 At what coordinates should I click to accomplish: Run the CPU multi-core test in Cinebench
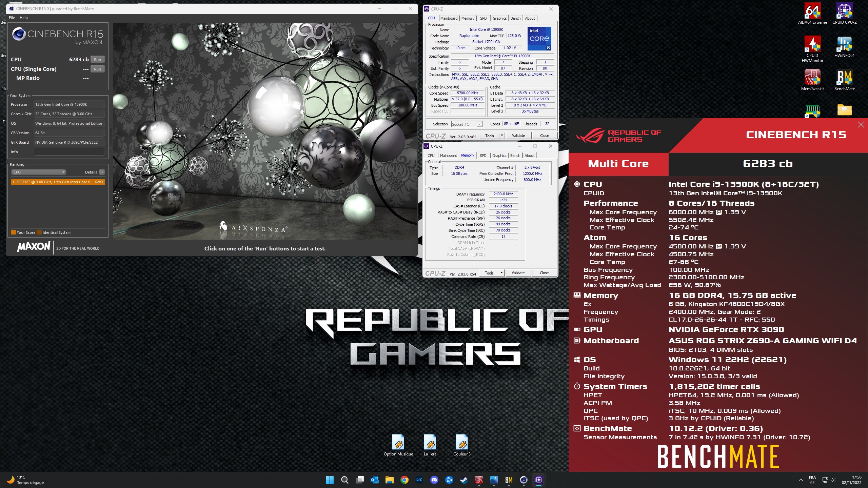[x=98, y=60]
